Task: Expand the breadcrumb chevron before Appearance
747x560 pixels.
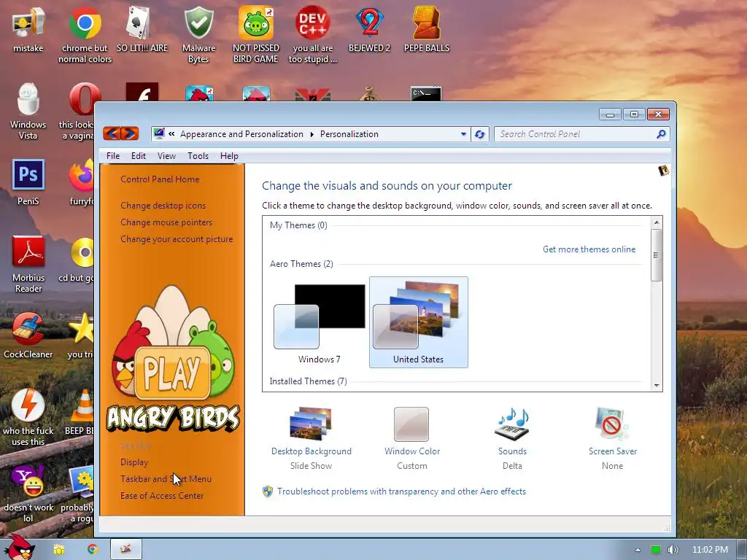Action: 171,134
